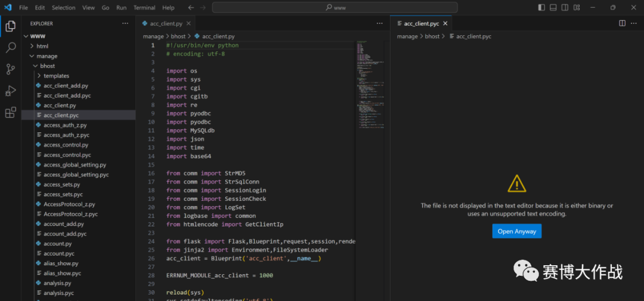Open the Run menu
This screenshot has height=301, width=644.
click(121, 7)
